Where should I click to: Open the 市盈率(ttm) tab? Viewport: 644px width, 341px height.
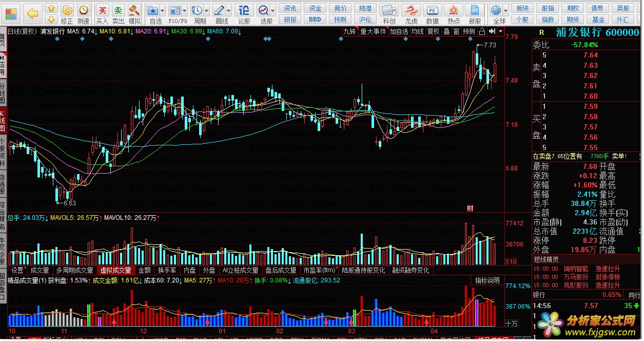point(320,270)
